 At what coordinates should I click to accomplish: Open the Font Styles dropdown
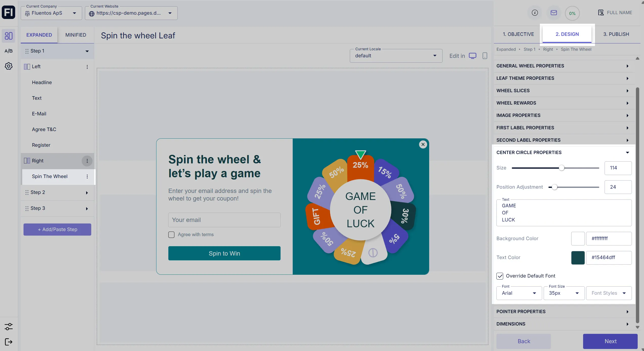click(x=609, y=293)
